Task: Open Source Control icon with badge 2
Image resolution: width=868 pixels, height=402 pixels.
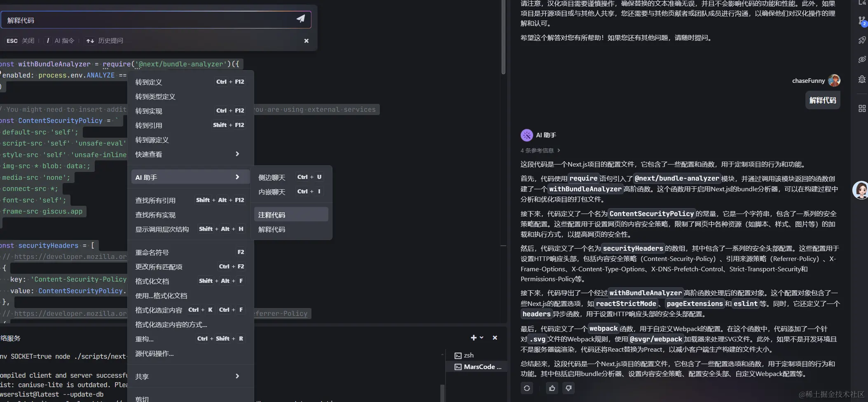Action: pyautogui.click(x=862, y=21)
